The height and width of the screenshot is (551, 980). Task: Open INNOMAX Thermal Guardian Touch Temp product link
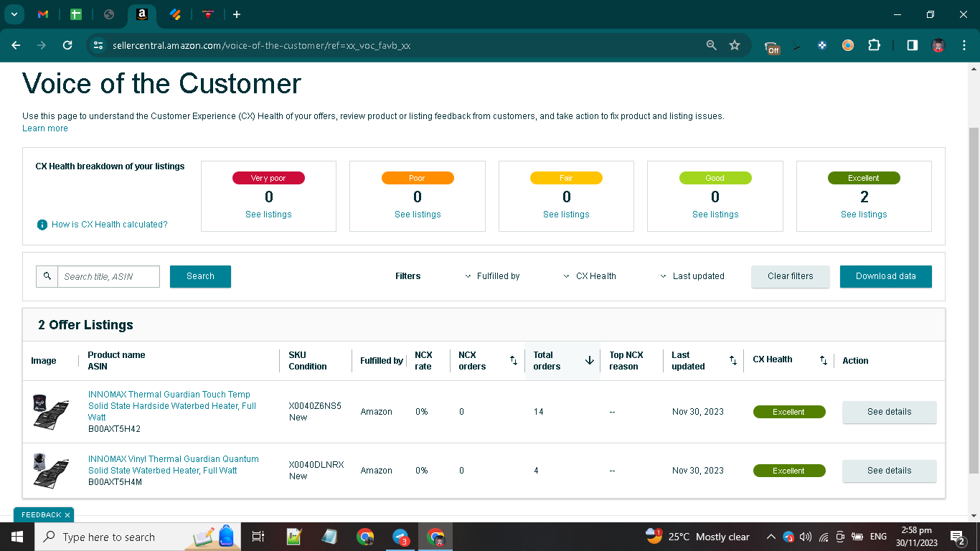tap(172, 406)
